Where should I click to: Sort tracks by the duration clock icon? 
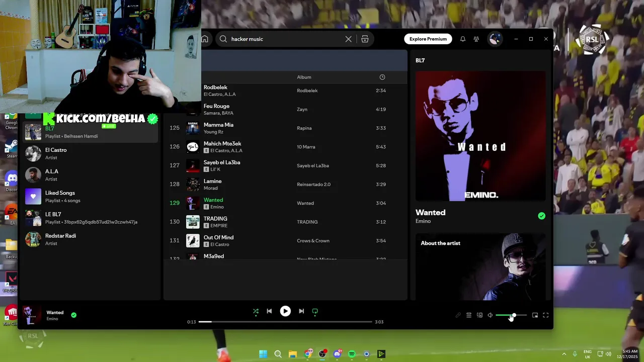point(382,77)
